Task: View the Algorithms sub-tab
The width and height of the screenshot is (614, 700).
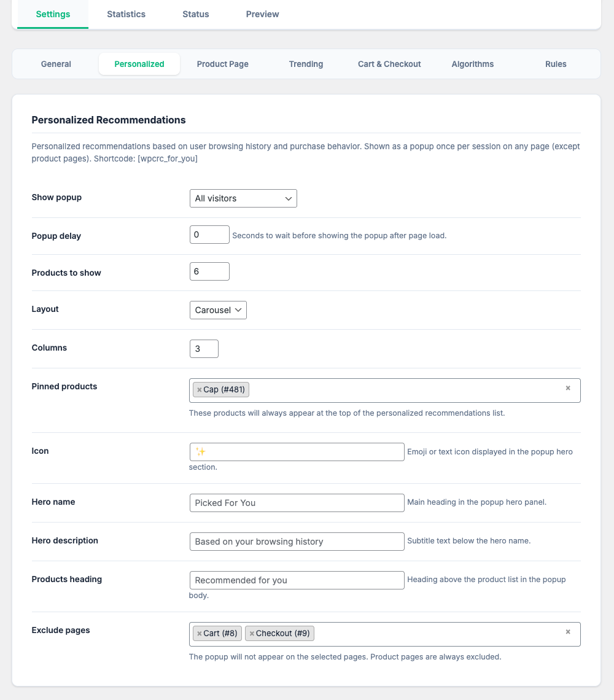Action: coord(472,64)
